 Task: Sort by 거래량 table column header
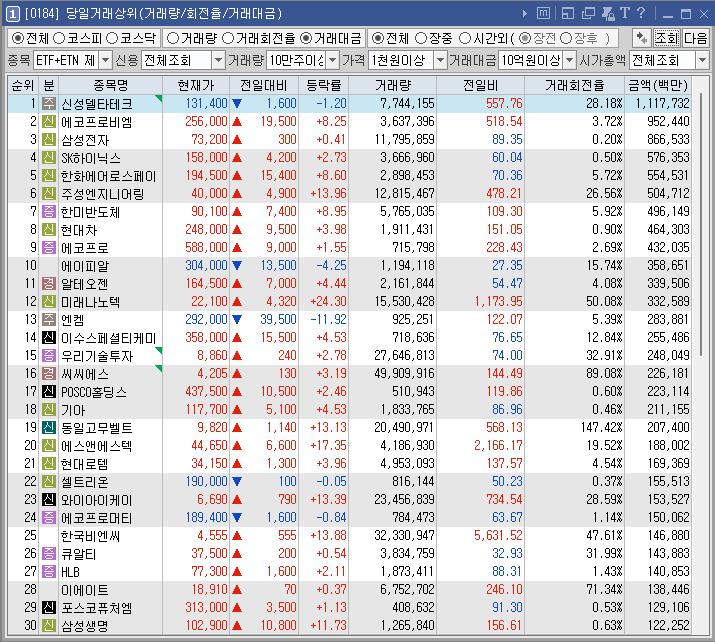393,85
